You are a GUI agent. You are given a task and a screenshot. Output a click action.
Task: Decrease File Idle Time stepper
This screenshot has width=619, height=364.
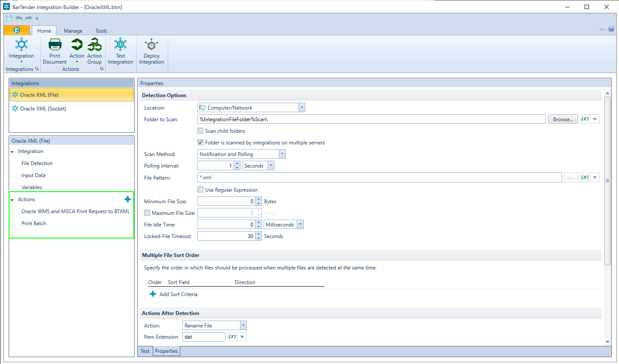click(x=259, y=226)
